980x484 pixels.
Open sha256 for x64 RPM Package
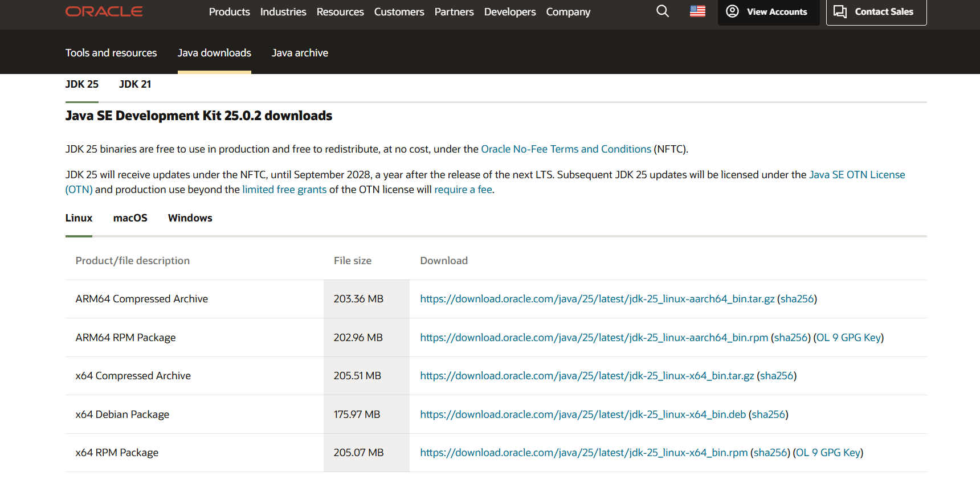click(x=770, y=453)
